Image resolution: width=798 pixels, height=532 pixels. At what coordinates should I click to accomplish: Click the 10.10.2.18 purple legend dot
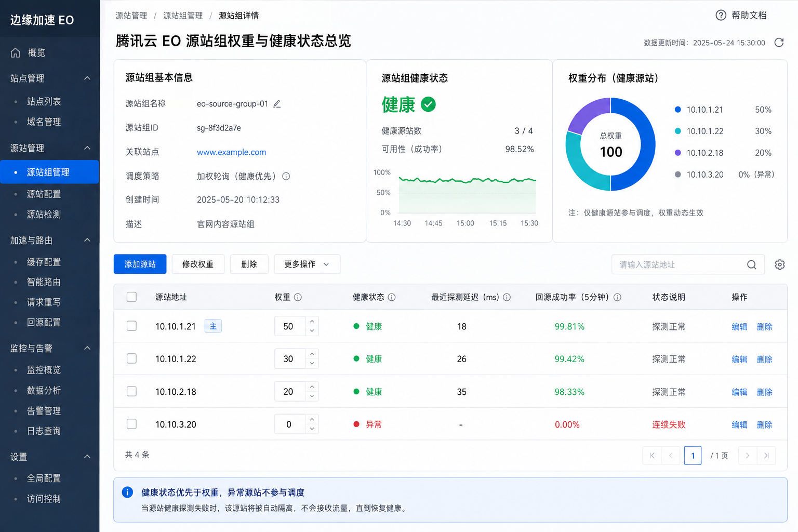[x=677, y=153]
